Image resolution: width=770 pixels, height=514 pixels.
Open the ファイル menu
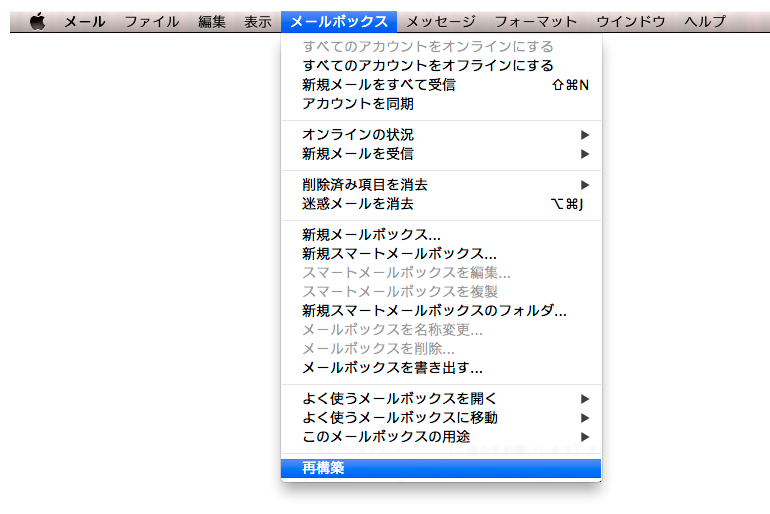(152, 21)
